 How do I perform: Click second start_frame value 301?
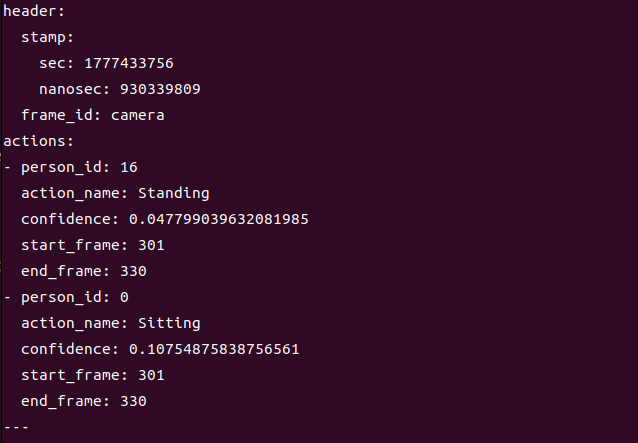151,375
